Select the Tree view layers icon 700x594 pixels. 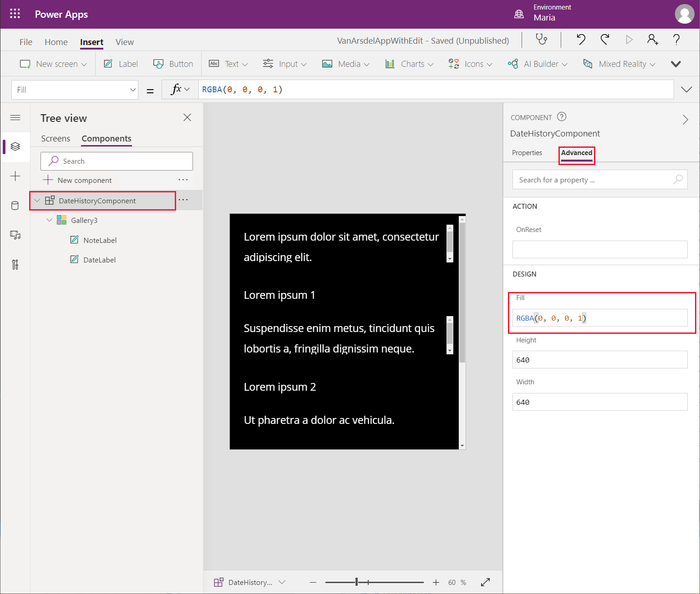point(15,146)
